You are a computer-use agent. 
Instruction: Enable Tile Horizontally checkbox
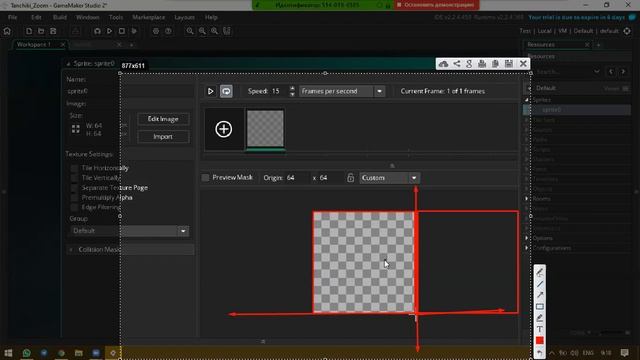click(x=74, y=168)
